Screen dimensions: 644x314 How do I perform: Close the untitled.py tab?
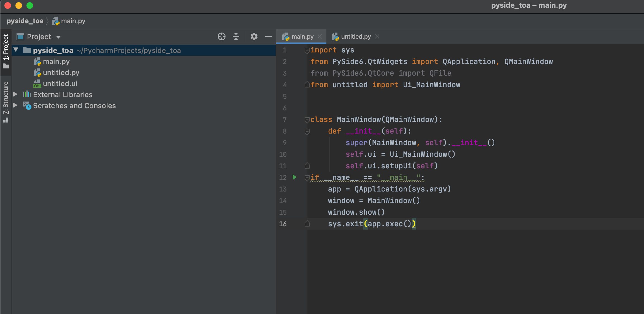377,36
